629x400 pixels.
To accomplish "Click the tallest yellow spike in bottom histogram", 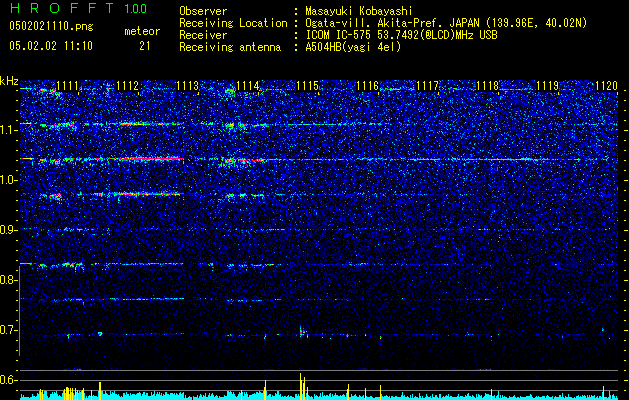I will click(300, 386).
